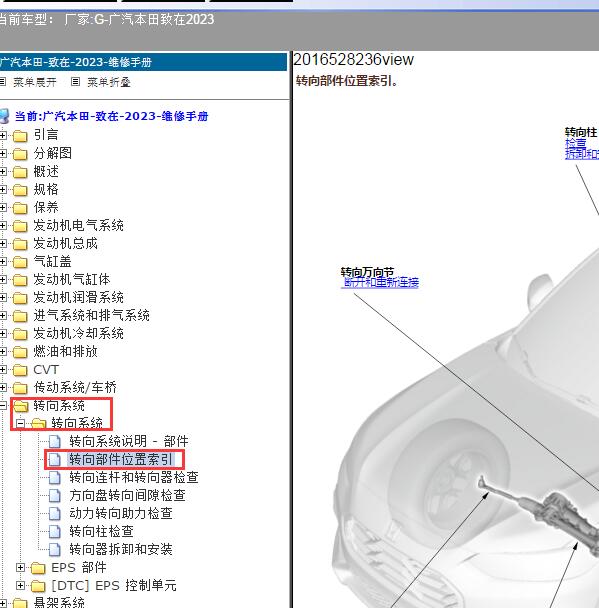Select the 进气系统和排气系统 folder label
The width and height of the screenshot is (599, 608).
pyautogui.click(x=91, y=316)
